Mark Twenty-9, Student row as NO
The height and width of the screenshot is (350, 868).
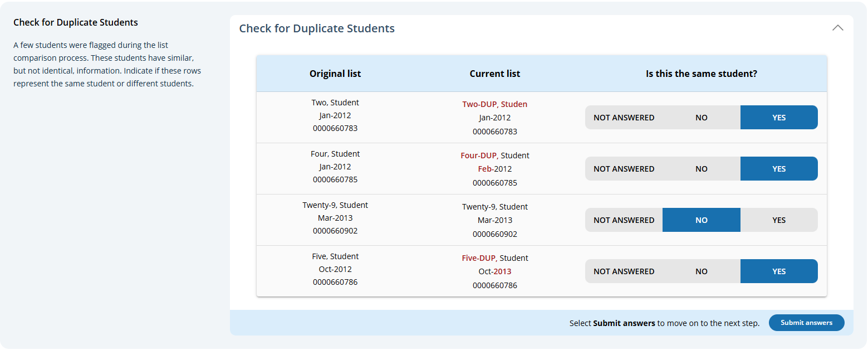click(x=701, y=220)
